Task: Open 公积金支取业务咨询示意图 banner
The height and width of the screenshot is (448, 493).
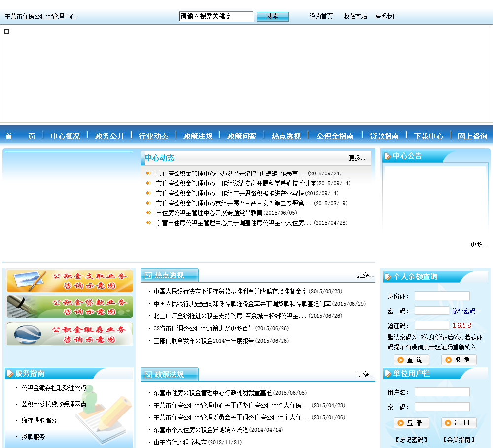Action: pos(70,281)
